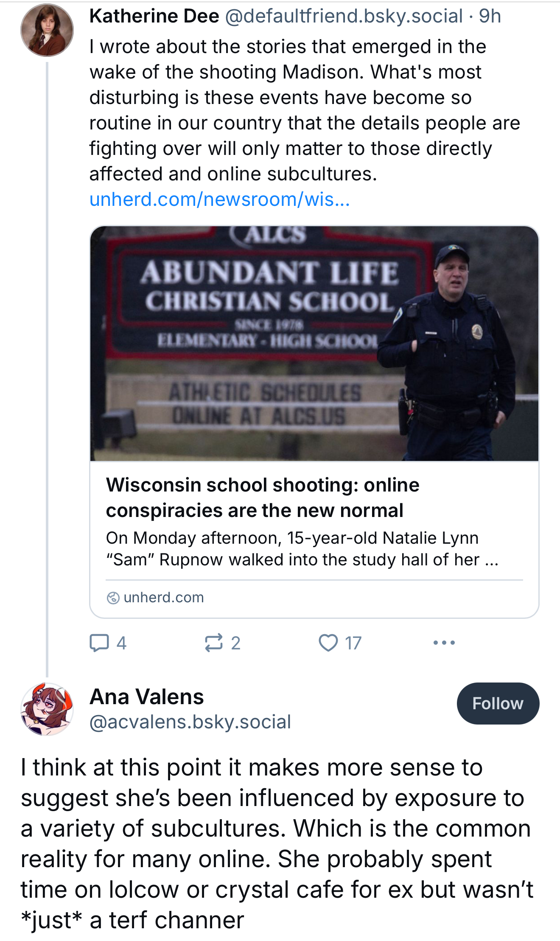Open the unherd.com/newsroom link
The width and height of the screenshot is (560, 941).
tap(219, 199)
